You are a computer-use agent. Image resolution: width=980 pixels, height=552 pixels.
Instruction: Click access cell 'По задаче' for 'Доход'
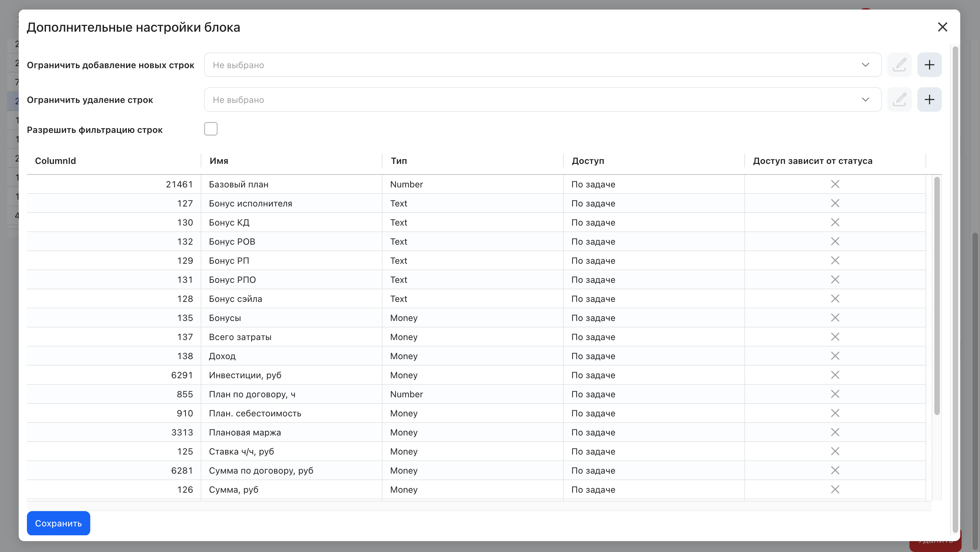pos(654,356)
